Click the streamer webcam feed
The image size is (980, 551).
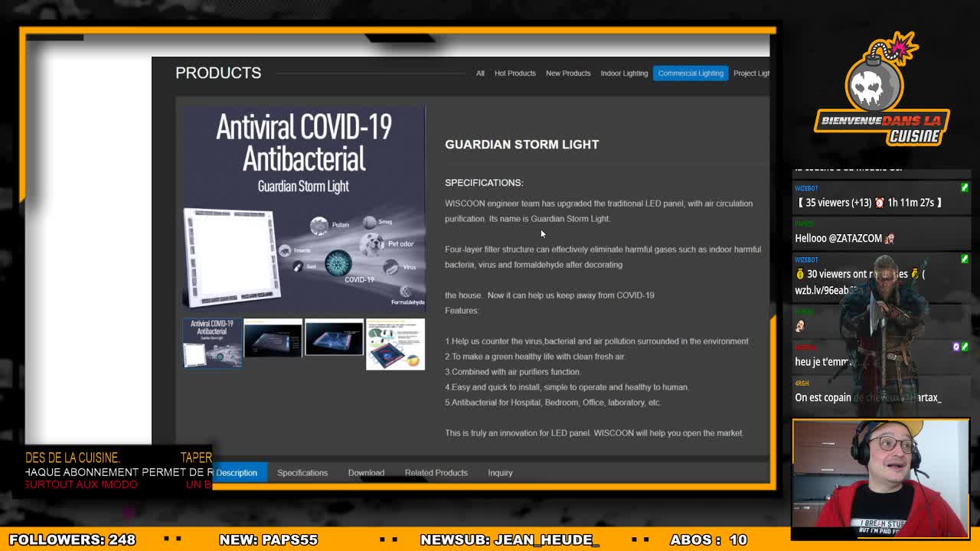(x=880, y=478)
